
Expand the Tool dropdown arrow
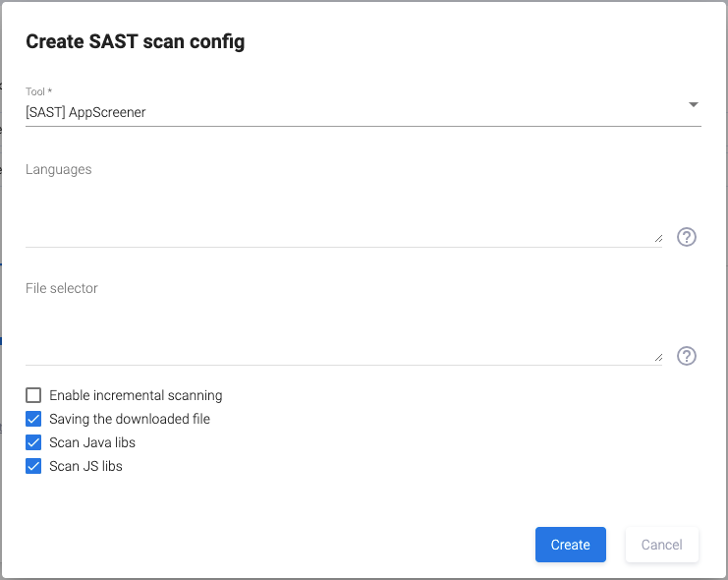click(x=693, y=104)
